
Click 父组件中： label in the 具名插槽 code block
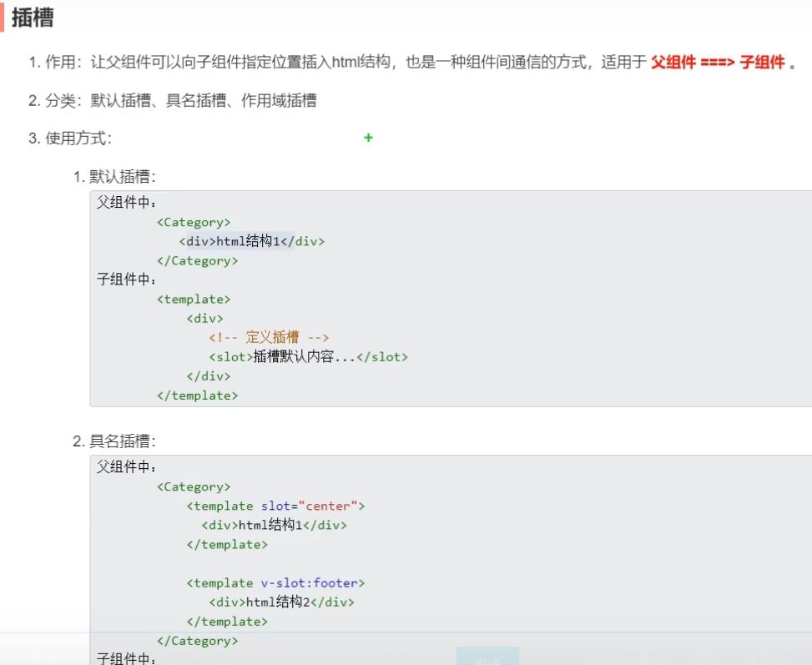[126, 467]
